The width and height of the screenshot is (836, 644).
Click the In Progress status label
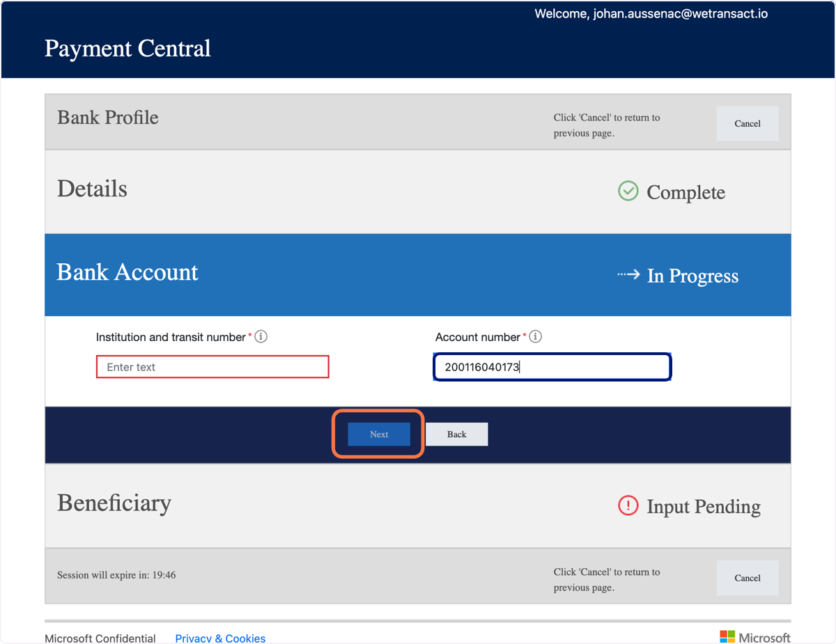tap(692, 276)
